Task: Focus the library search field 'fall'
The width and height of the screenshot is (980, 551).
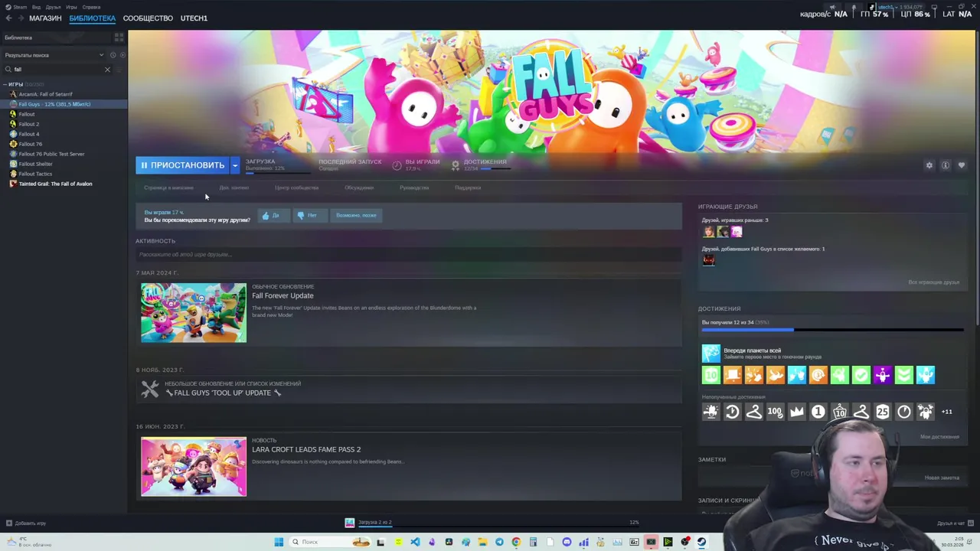Action: tap(57, 70)
